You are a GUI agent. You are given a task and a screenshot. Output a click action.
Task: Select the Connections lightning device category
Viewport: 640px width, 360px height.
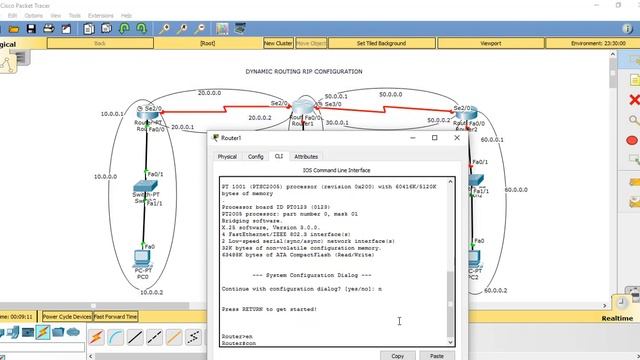[x=43, y=332]
